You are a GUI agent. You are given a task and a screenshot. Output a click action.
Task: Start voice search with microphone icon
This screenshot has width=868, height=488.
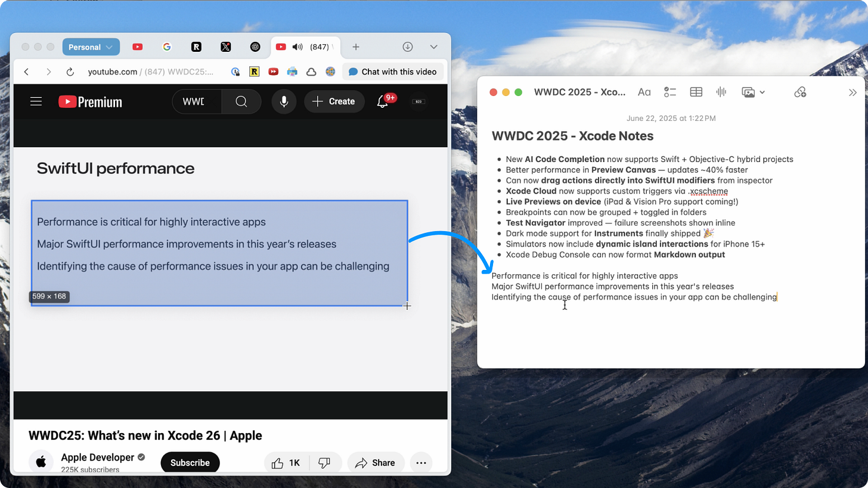[x=284, y=101]
